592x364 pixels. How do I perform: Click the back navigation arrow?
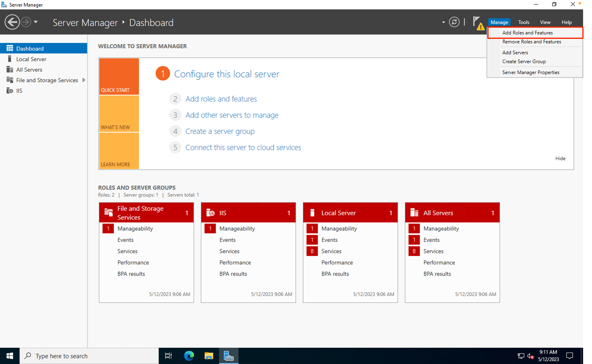[x=12, y=22]
